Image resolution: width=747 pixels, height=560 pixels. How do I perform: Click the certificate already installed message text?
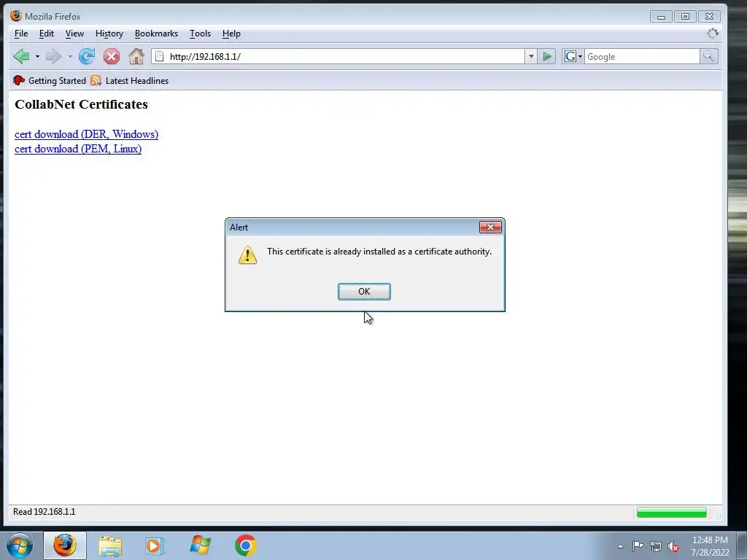click(x=379, y=252)
